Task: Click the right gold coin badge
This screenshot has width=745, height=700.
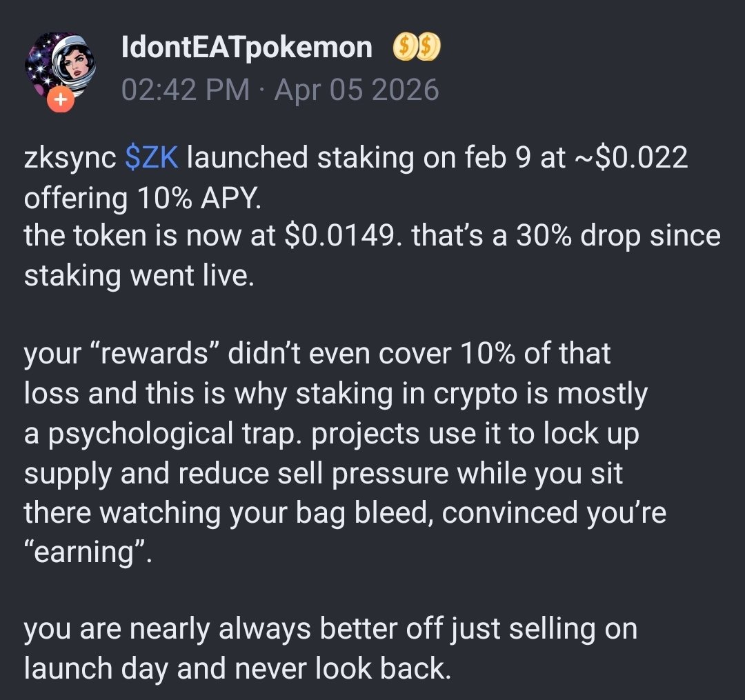Action: click(x=429, y=48)
